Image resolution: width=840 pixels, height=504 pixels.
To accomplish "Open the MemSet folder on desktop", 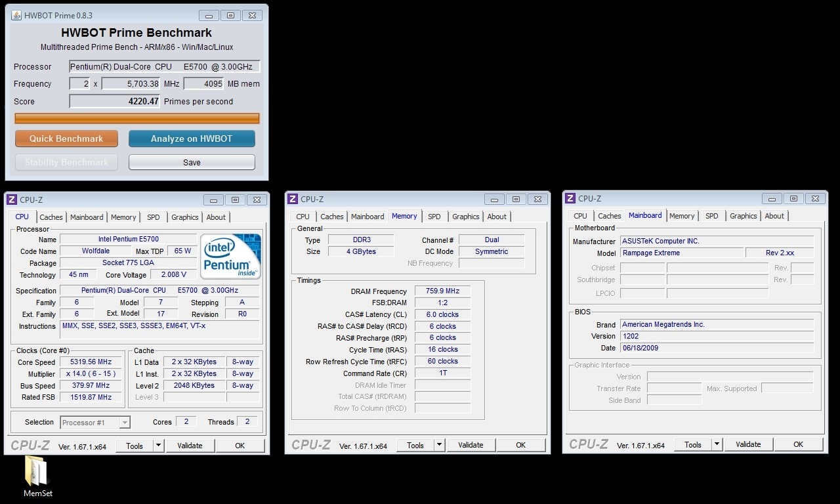I will pos(37,476).
